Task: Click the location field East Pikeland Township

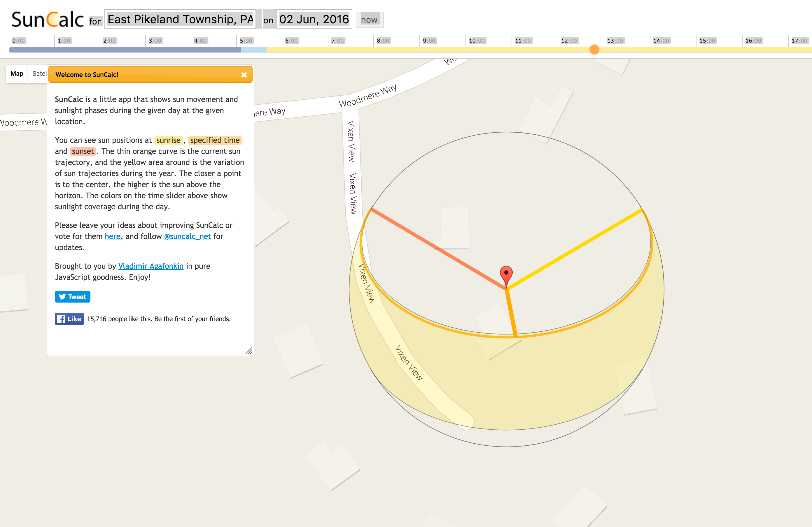Action: coord(181,19)
